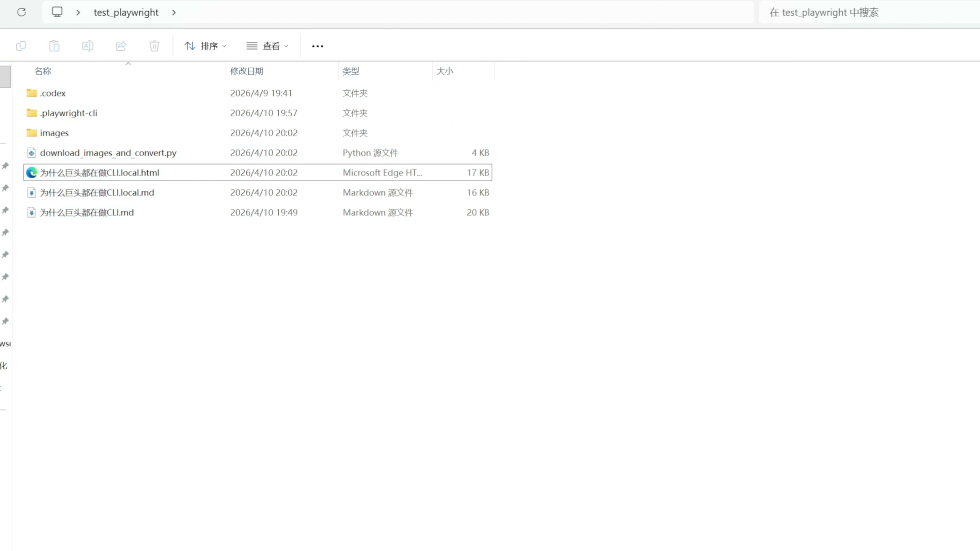Click the This PC monitor icon
Image resolution: width=980 pixels, height=551 pixels.
click(57, 12)
